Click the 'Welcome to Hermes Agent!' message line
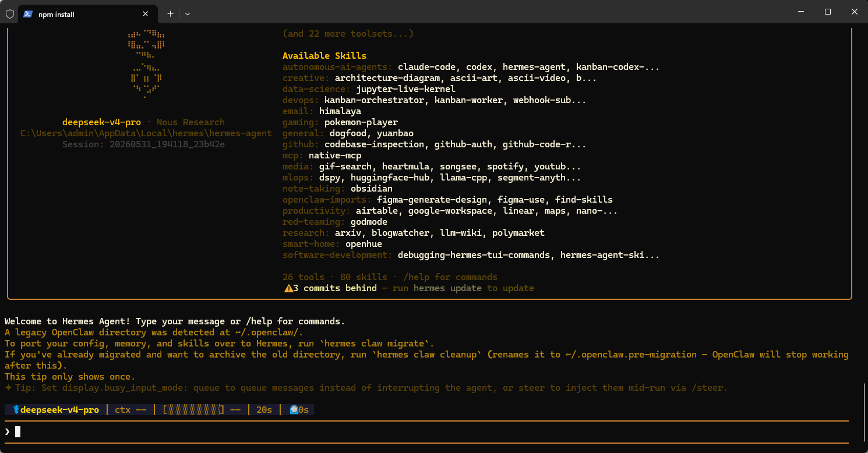Screen dimensions: 868x453 [175, 321]
